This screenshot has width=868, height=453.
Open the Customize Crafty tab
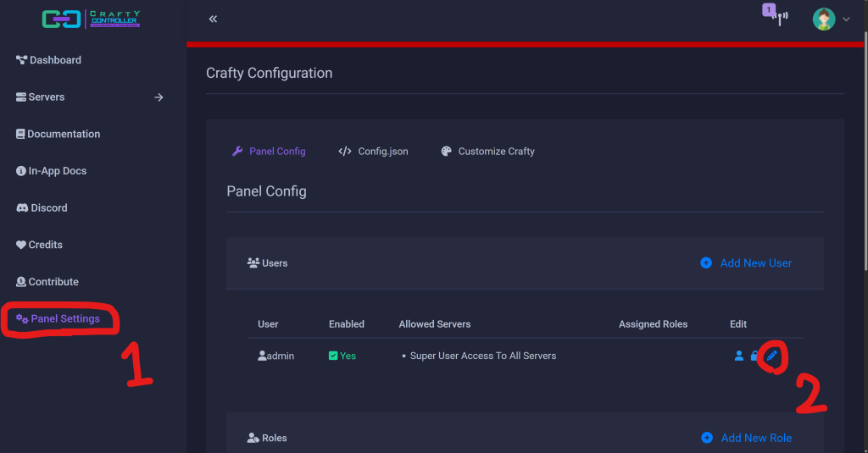click(x=488, y=152)
